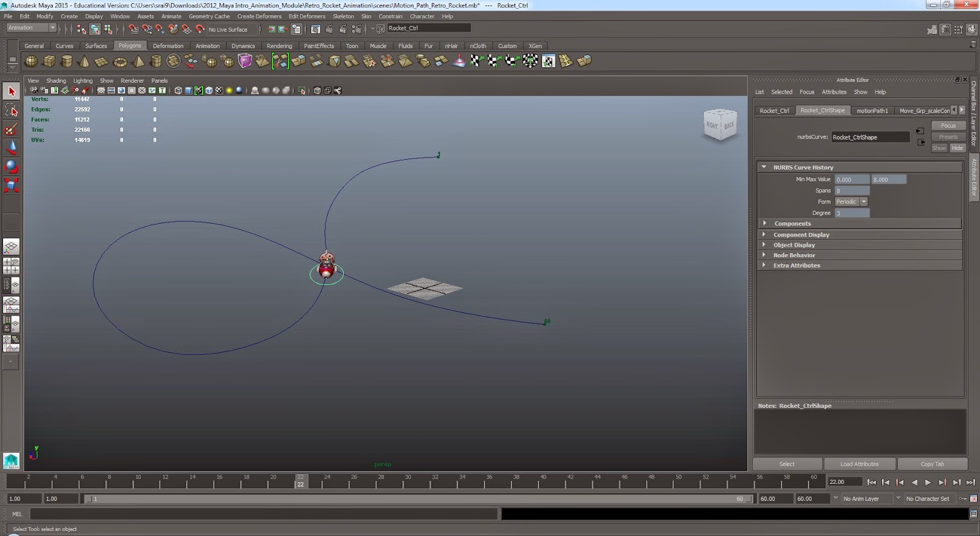Click the Spans value field
This screenshot has width=980, height=536.
[x=852, y=191]
